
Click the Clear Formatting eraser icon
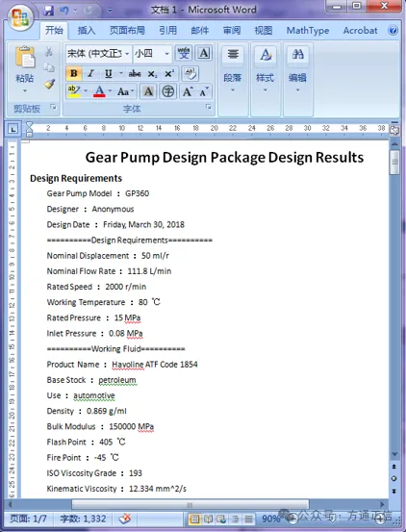(190, 74)
